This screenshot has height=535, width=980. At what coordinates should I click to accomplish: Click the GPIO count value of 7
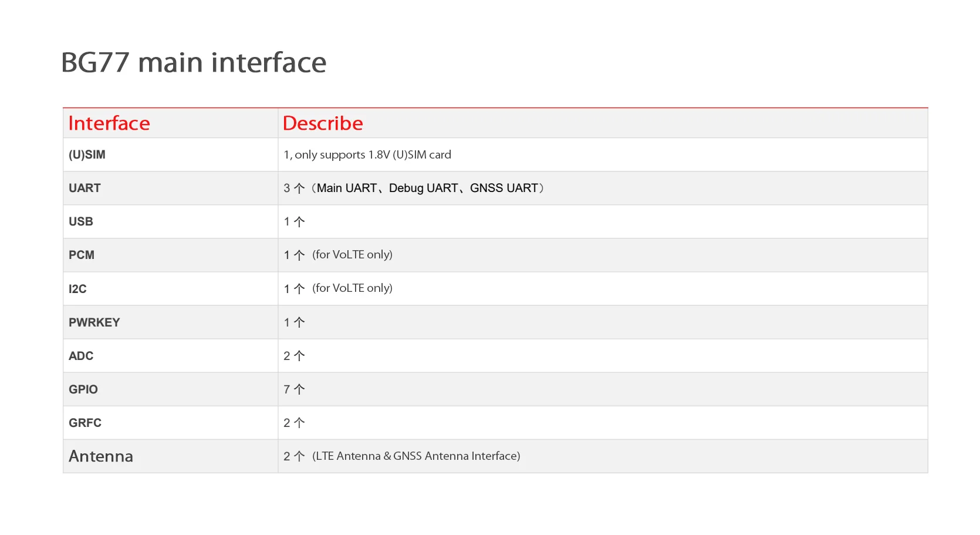(x=288, y=389)
